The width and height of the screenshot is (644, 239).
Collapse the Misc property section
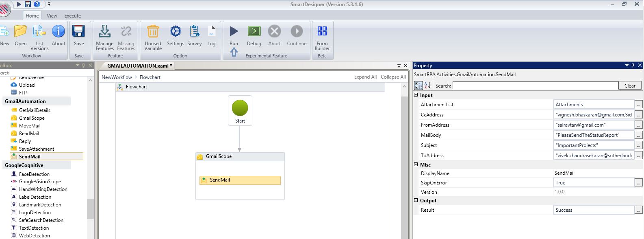point(416,164)
